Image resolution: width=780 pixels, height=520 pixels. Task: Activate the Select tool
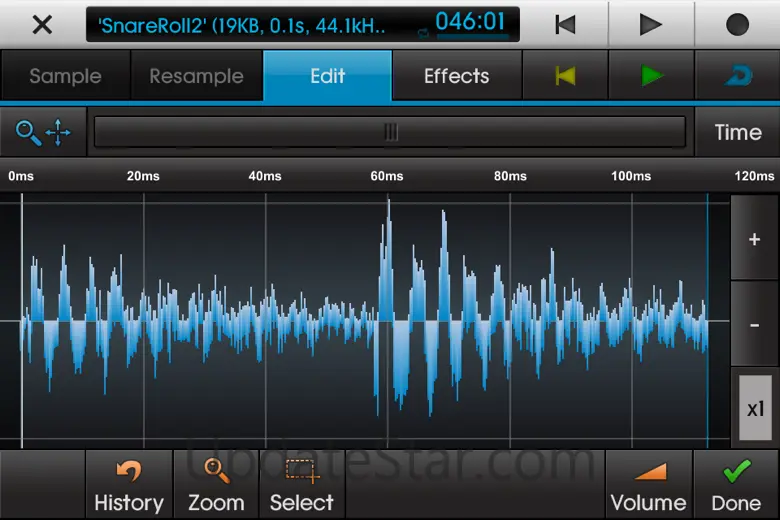click(x=301, y=486)
